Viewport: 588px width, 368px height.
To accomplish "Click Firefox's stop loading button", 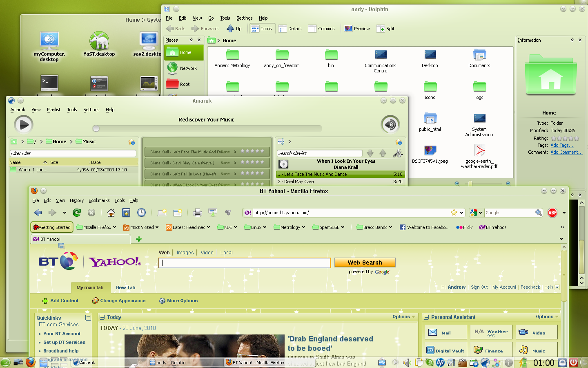I will (91, 213).
